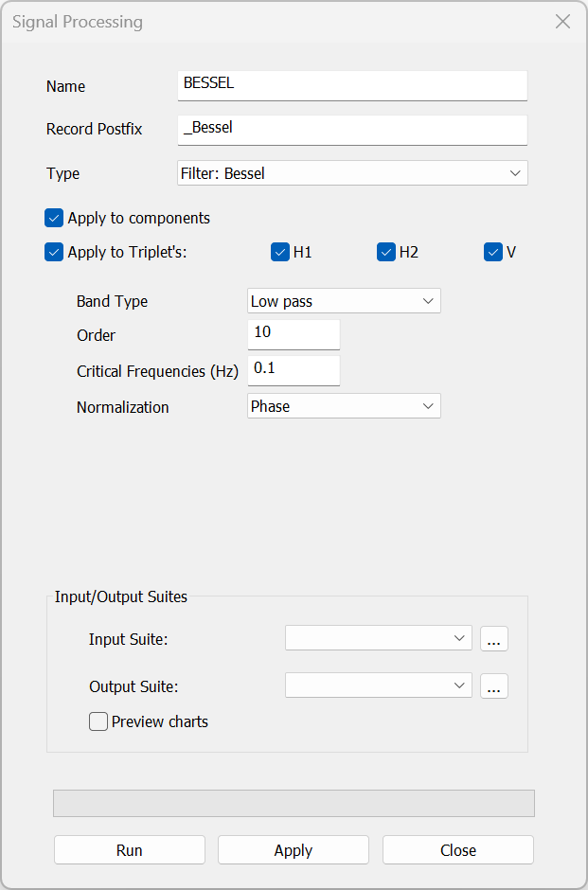Viewport: 588px width, 890px height.
Task: Click the Order input field
Action: (x=294, y=334)
